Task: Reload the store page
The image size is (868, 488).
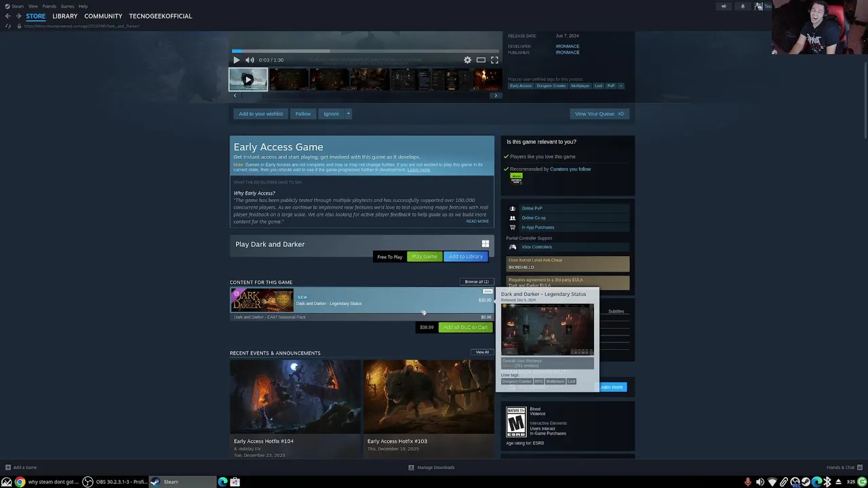Action: click(x=8, y=26)
